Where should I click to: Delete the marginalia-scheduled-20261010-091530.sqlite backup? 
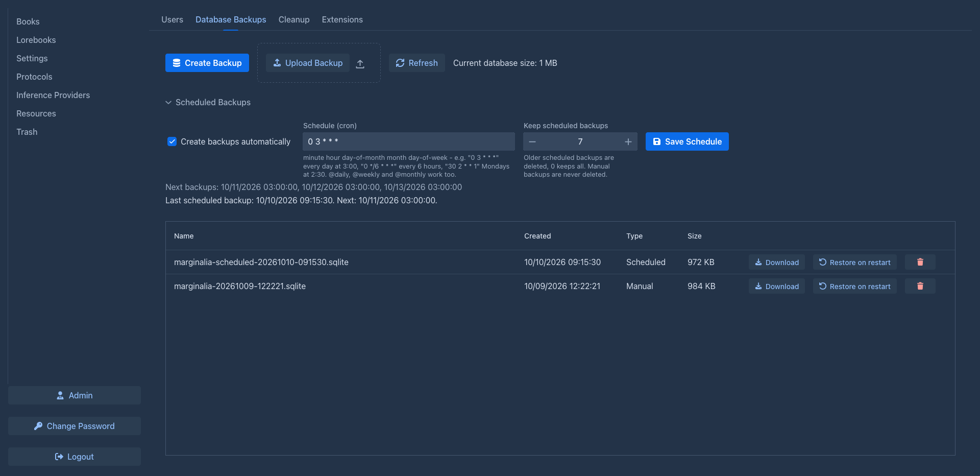click(x=920, y=262)
